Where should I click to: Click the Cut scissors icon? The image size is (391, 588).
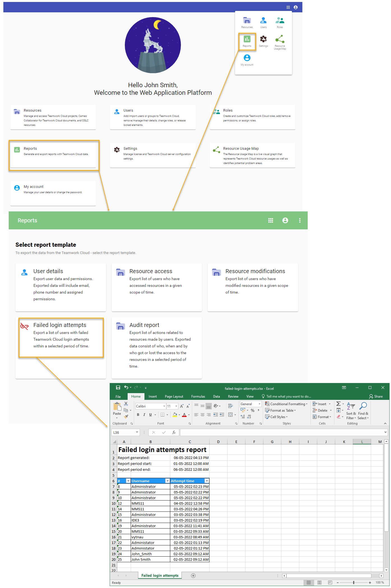tap(126, 404)
